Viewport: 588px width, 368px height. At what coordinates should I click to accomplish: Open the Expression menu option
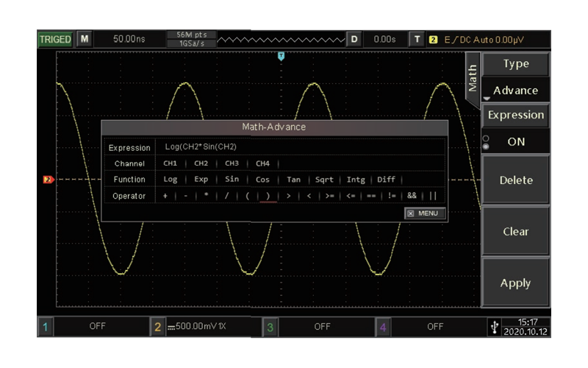tap(516, 116)
